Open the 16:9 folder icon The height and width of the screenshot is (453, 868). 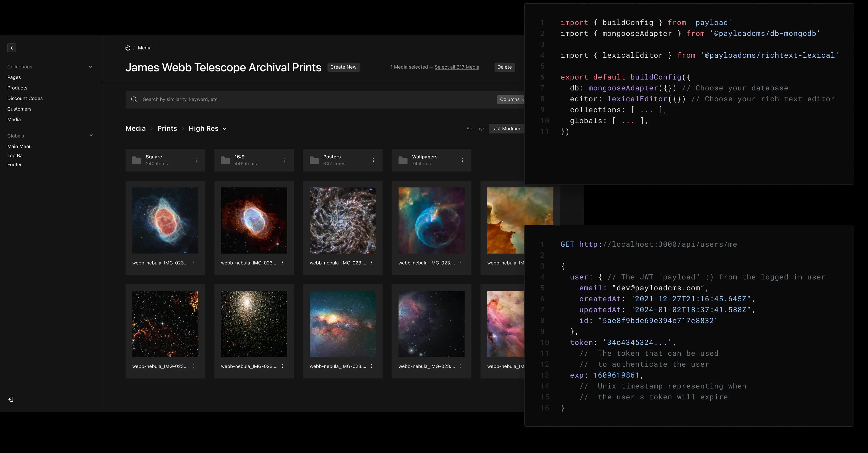tap(225, 160)
